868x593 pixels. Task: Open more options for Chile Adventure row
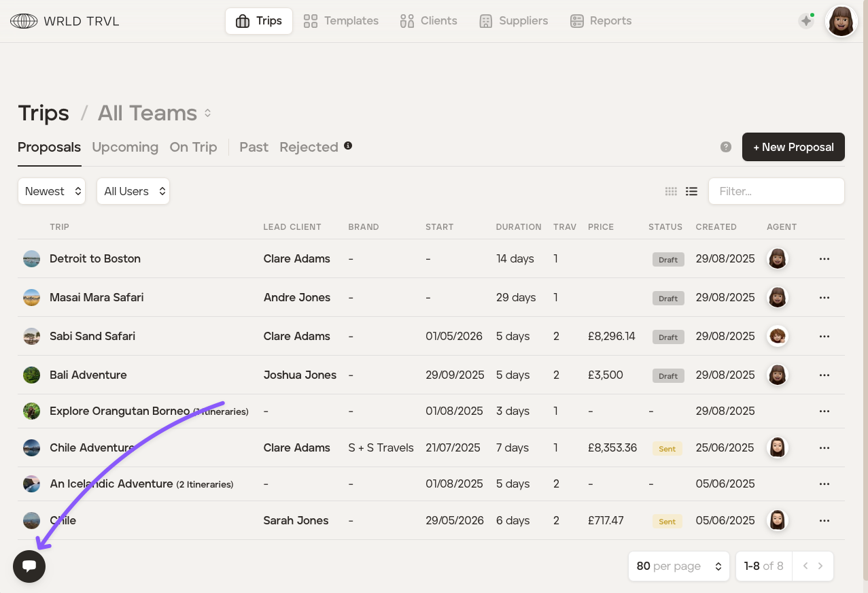(x=824, y=448)
